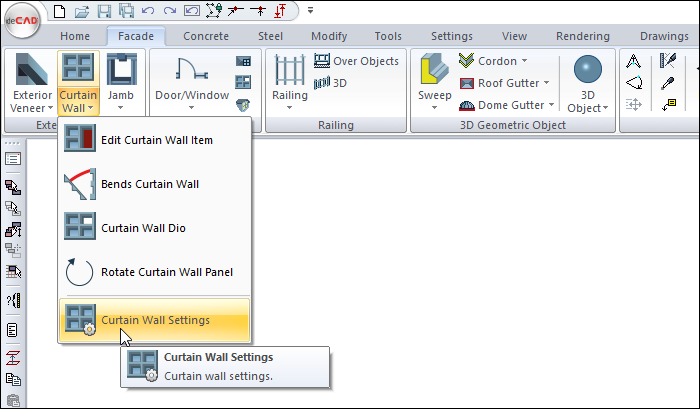This screenshot has height=409, width=700.
Task: Expand the Dome Gutter dropdown
Action: [x=550, y=105]
